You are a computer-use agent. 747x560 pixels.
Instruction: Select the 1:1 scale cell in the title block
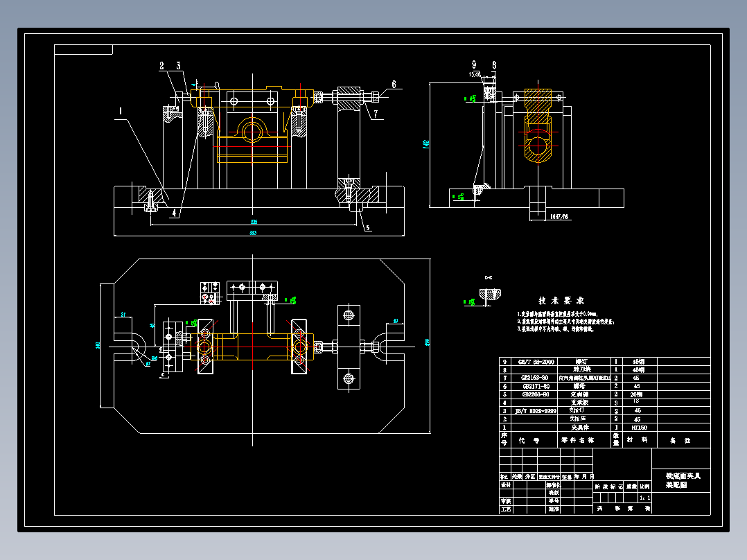point(644,497)
